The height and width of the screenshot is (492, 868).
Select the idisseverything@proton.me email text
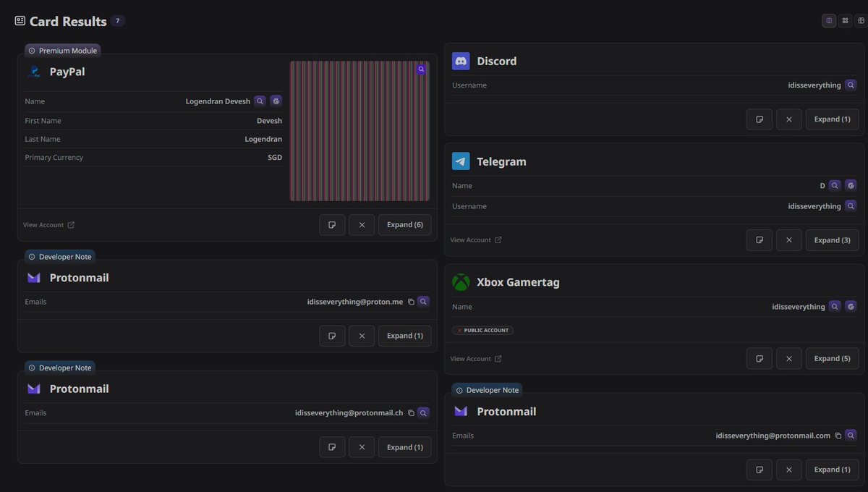pos(354,302)
